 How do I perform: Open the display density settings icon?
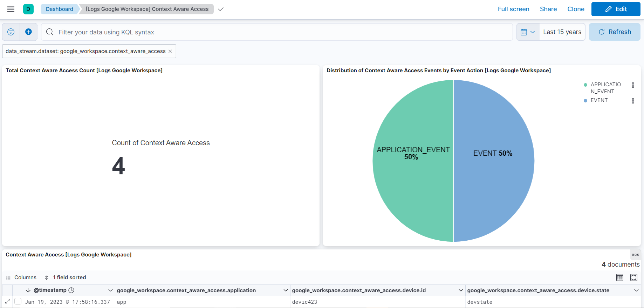point(619,277)
